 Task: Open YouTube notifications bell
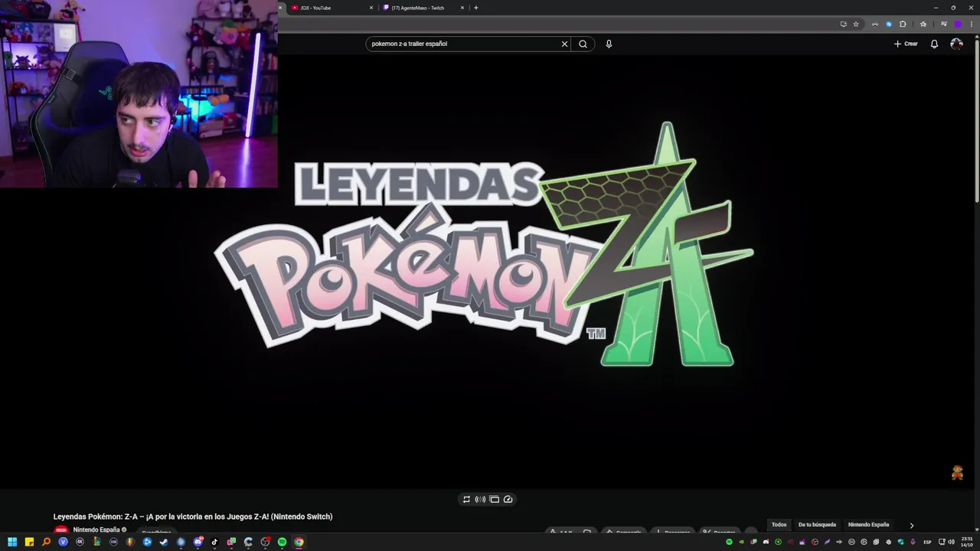pyautogui.click(x=934, y=44)
